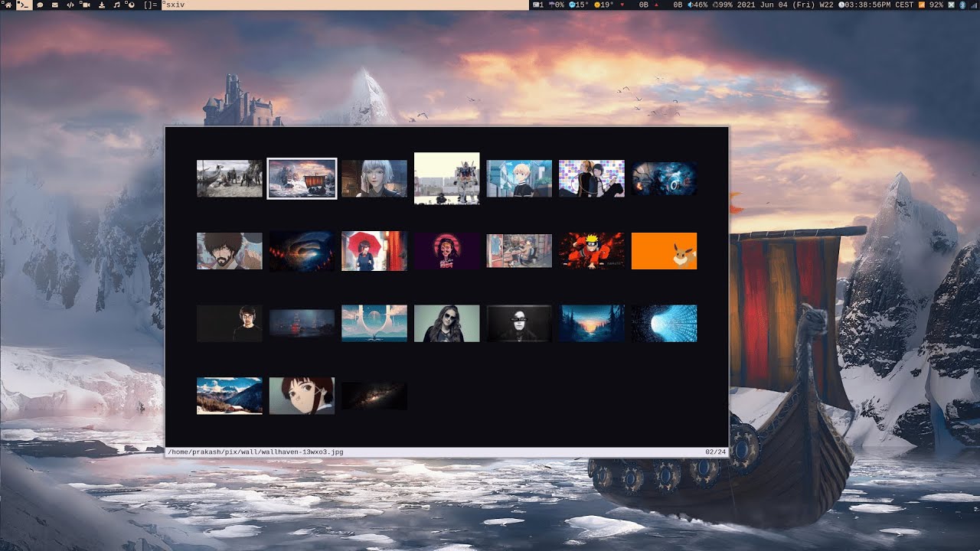Screen dimensions: 980x551
Task: Select the silver-haired anime girl thumbnail
Action: [374, 178]
